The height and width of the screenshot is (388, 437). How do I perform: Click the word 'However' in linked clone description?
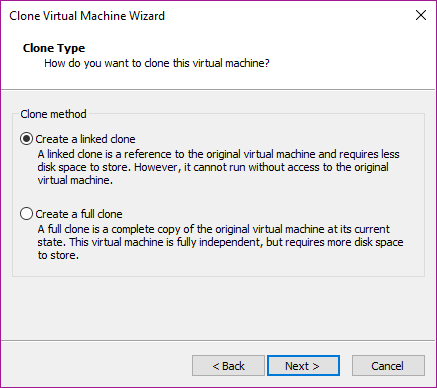pyautogui.click(x=157, y=167)
